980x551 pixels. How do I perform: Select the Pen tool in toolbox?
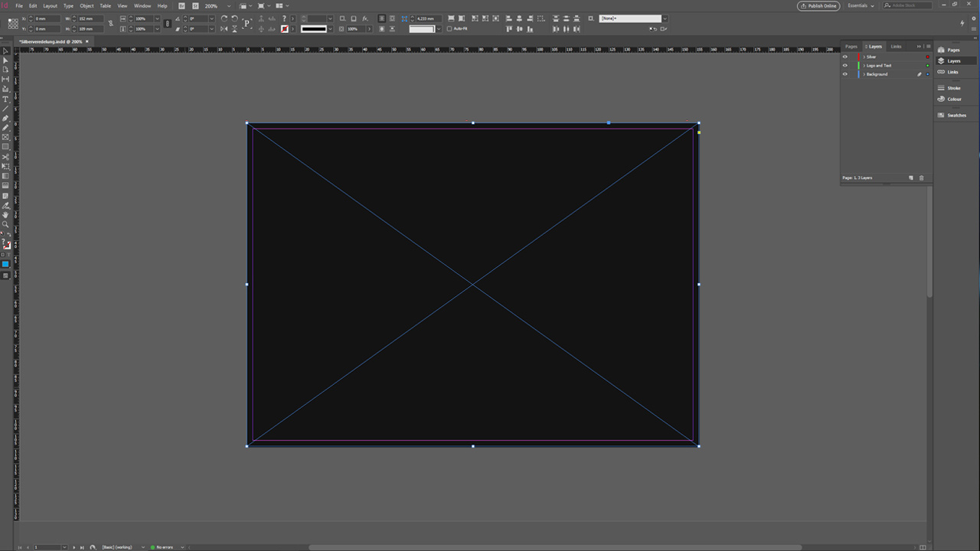coord(5,119)
